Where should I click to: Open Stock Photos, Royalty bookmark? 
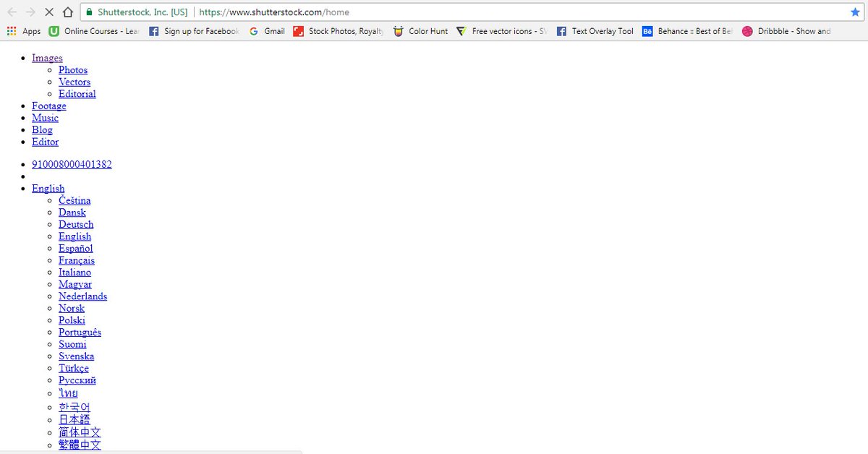coord(339,31)
